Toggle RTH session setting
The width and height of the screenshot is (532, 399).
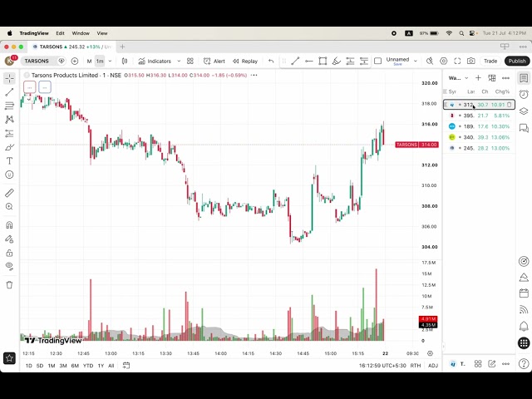416,366
